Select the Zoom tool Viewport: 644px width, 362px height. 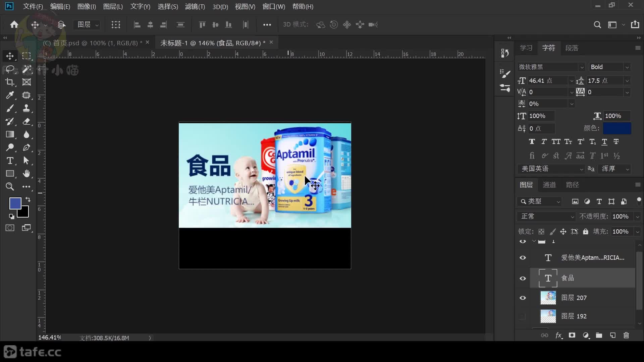pos(10,187)
